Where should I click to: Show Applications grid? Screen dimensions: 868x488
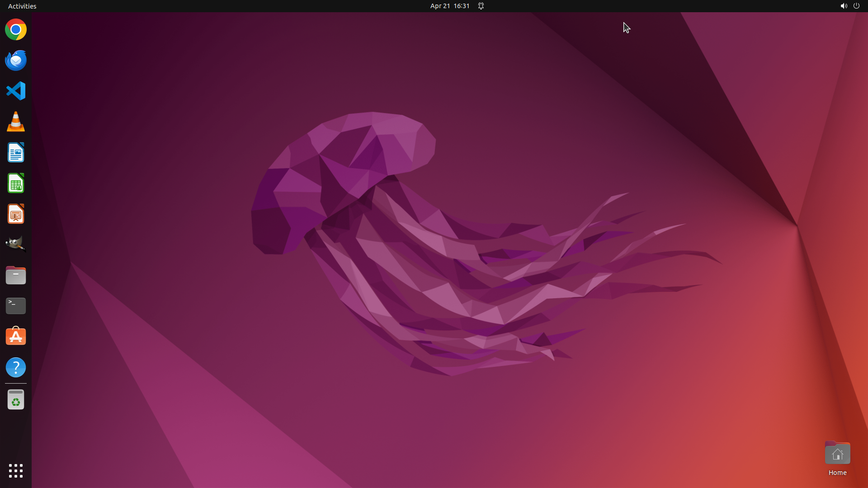pos(16,470)
